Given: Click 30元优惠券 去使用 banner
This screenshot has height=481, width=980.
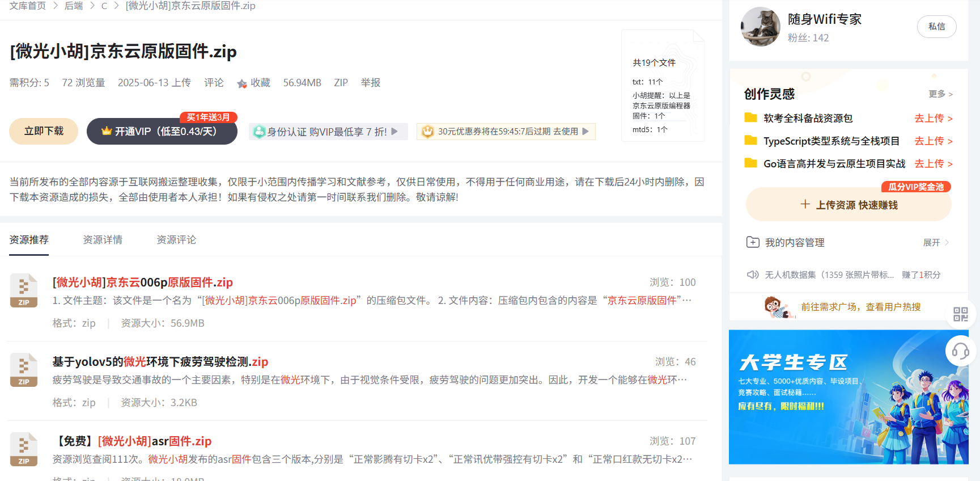Looking at the screenshot, I should coord(506,132).
